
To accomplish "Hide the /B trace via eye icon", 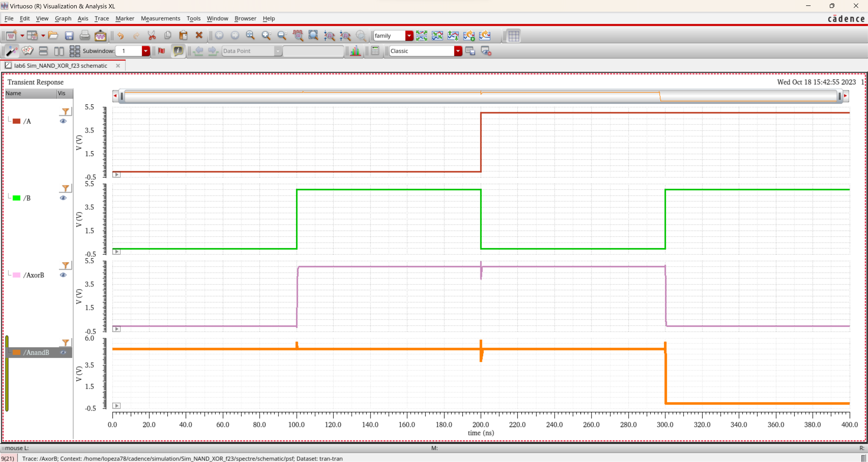I will (x=63, y=198).
